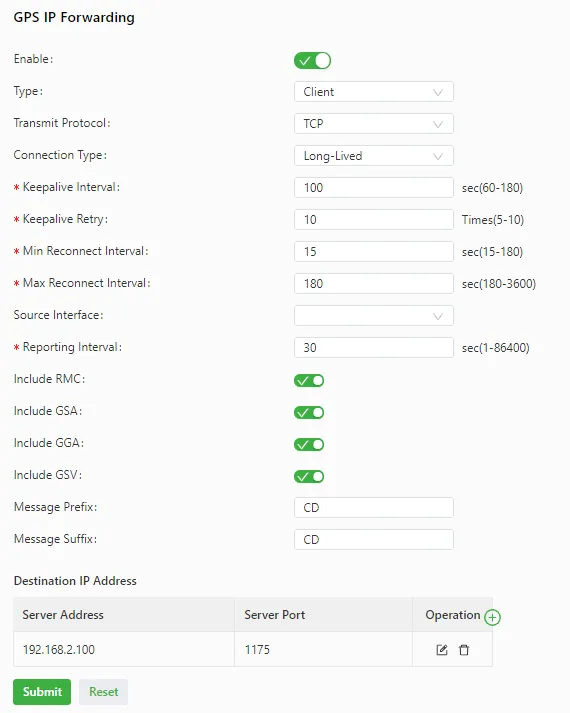This screenshot has width=570, height=713.
Task: Click the Server Address column header
Action: tap(124, 615)
